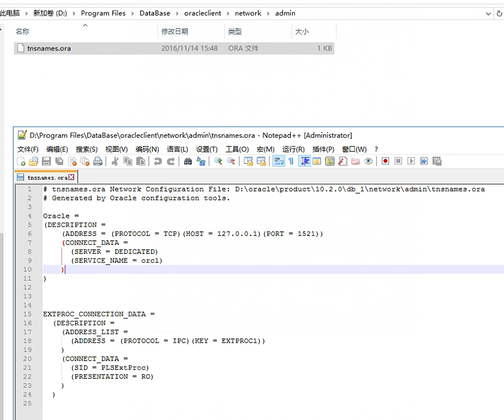Click the Find icon on the toolbar

[x=188, y=161]
